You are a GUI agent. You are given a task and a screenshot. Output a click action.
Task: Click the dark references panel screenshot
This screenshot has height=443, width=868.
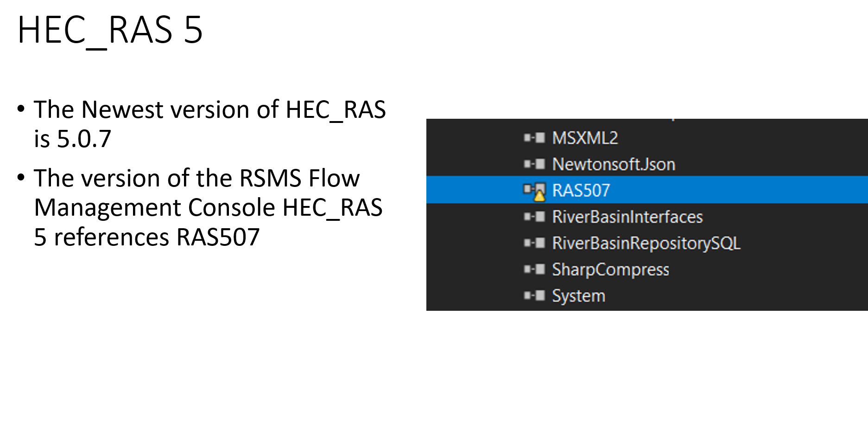(647, 215)
